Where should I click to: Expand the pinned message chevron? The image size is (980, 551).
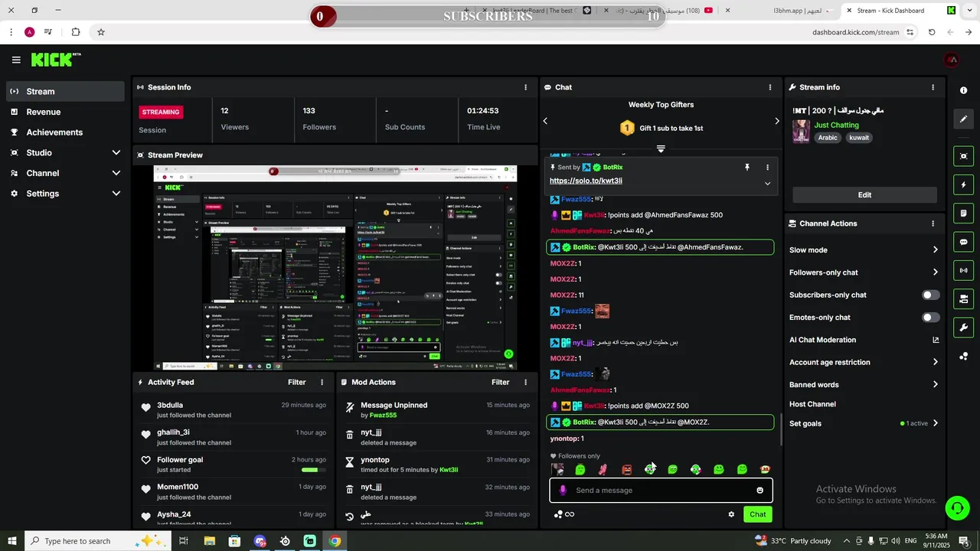pos(767,183)
